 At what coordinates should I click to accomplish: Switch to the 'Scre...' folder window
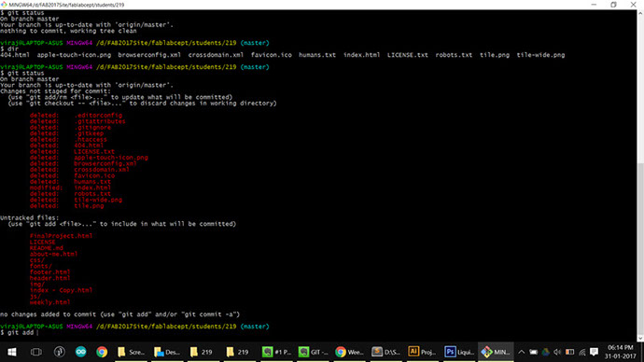pyautogui.click(x=131, y=352)
